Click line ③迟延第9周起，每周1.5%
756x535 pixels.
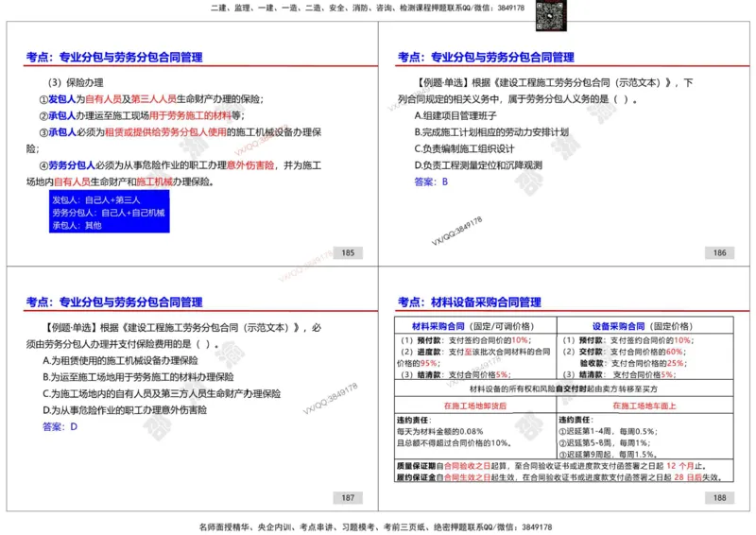[x=608, y=455]
